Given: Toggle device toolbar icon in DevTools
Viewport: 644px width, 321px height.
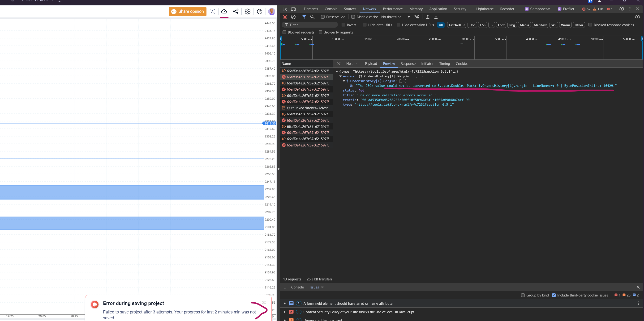Looking at the screenshot, I should (293, 9).
